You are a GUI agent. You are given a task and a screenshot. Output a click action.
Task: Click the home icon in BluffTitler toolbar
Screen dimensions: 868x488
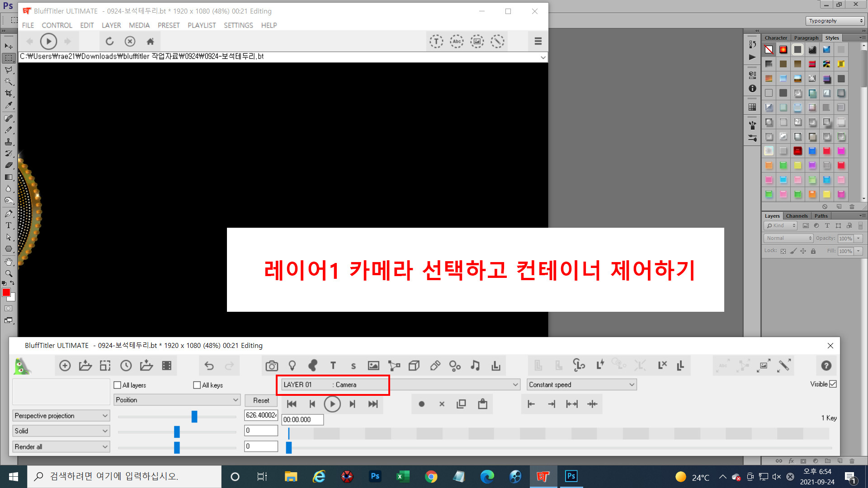click(150, 42)
